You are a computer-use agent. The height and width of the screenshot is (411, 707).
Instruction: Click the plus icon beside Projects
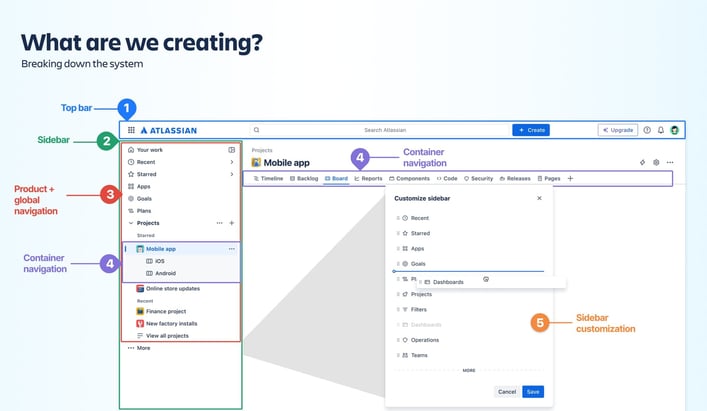(x=231, y=223)
